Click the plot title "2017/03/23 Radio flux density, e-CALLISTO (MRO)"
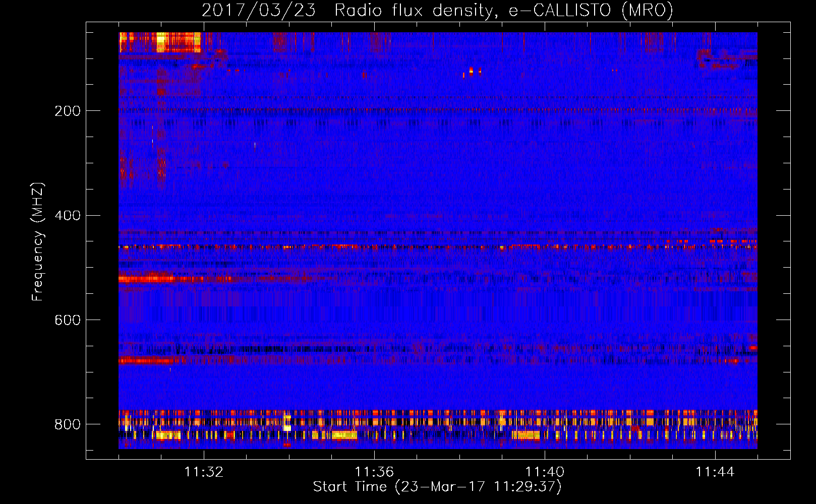This screenshot has width=816, height=504. tap(437, 10)
